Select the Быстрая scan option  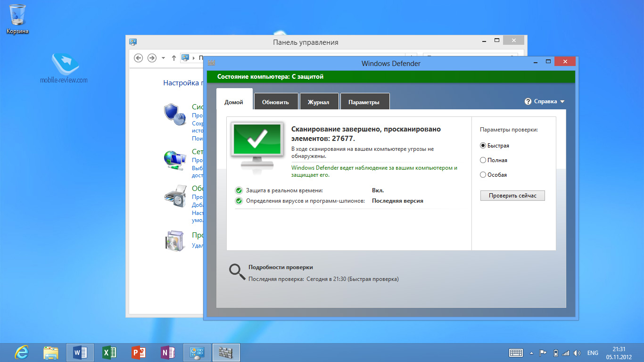coord(483,146)
